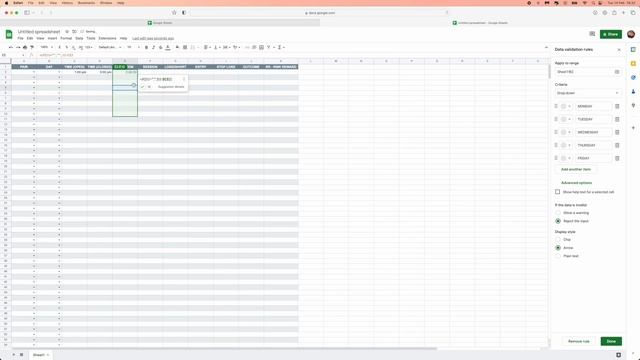Viewport: 640px width, 360px height.
Task: Pick color for the MONDAY item
Action: (565, 106)
